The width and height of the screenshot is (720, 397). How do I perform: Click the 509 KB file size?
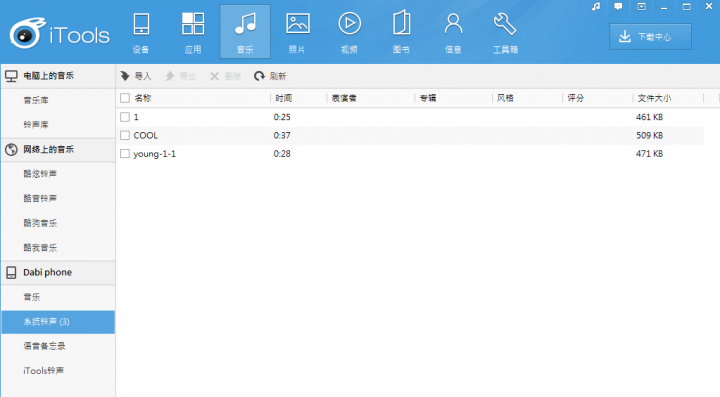(649, 135)
